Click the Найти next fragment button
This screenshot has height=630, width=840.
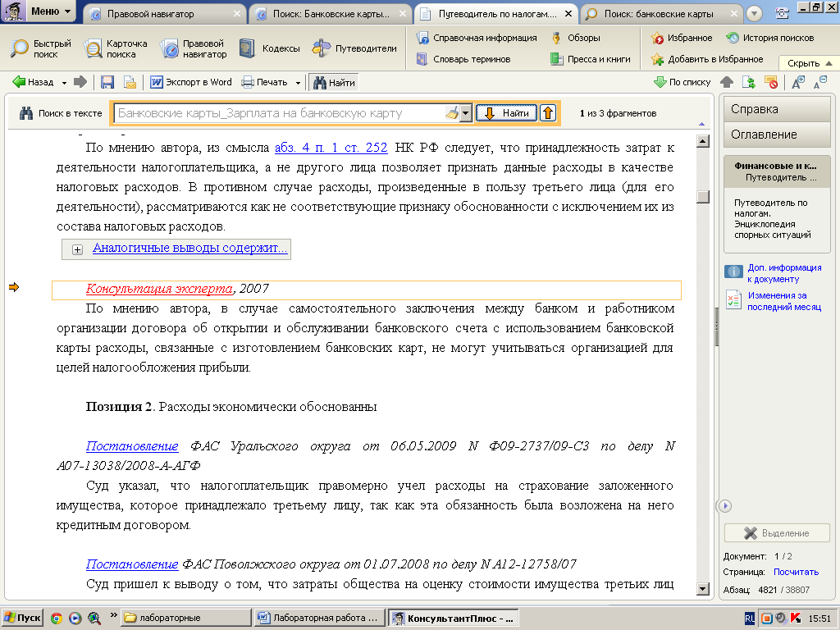[x=507, y=113]
